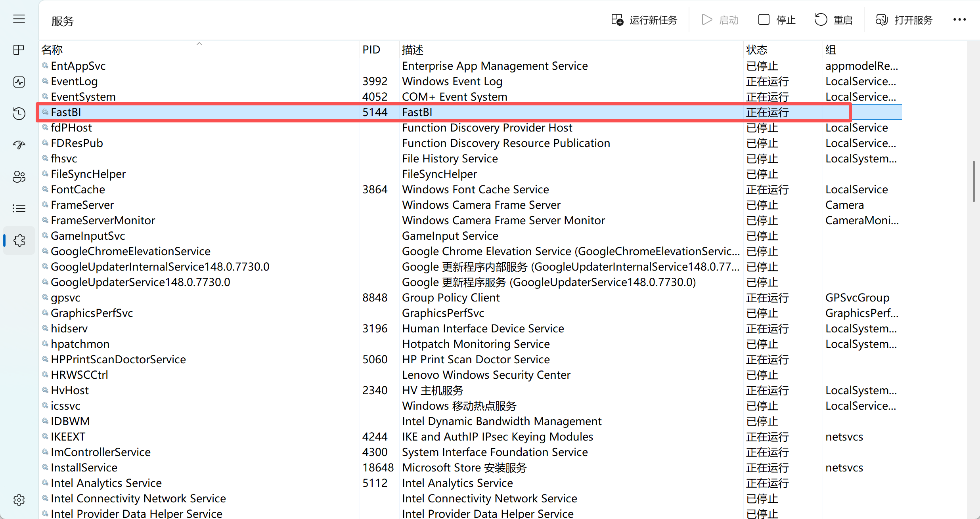Viewport: 980px width, 519px height.
Task: Sort by 组 column header
Action: [x=862, y=50]
